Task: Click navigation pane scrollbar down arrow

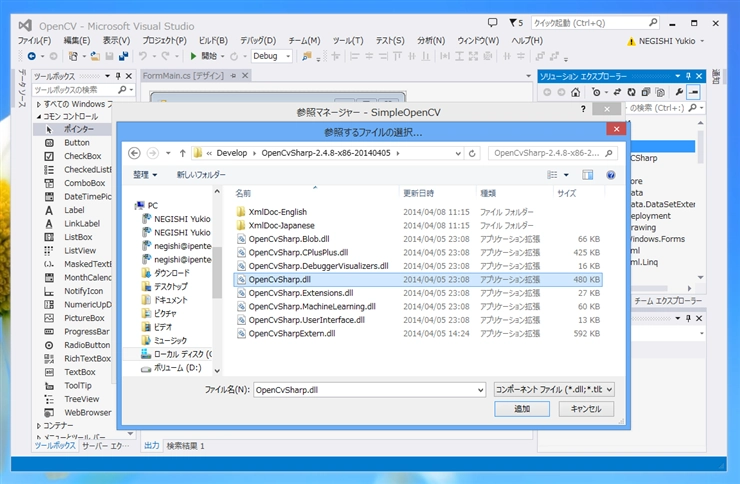Action: point(217,371)
